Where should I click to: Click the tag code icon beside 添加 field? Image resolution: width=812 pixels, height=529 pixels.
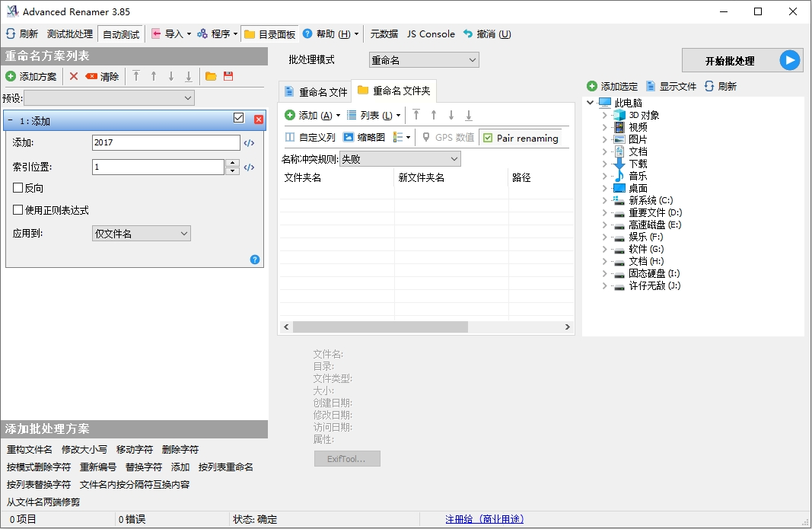point(249,143)
